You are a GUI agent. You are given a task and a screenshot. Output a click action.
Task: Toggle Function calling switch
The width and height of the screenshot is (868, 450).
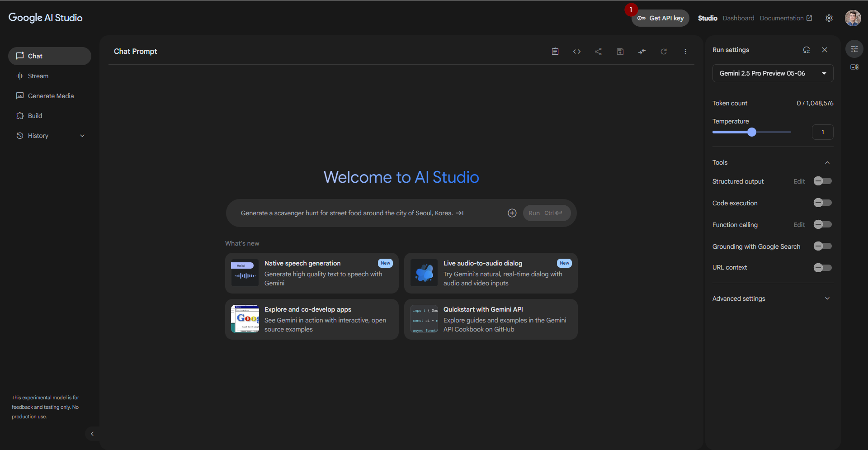pyautogui.click(x=822, y=224)
